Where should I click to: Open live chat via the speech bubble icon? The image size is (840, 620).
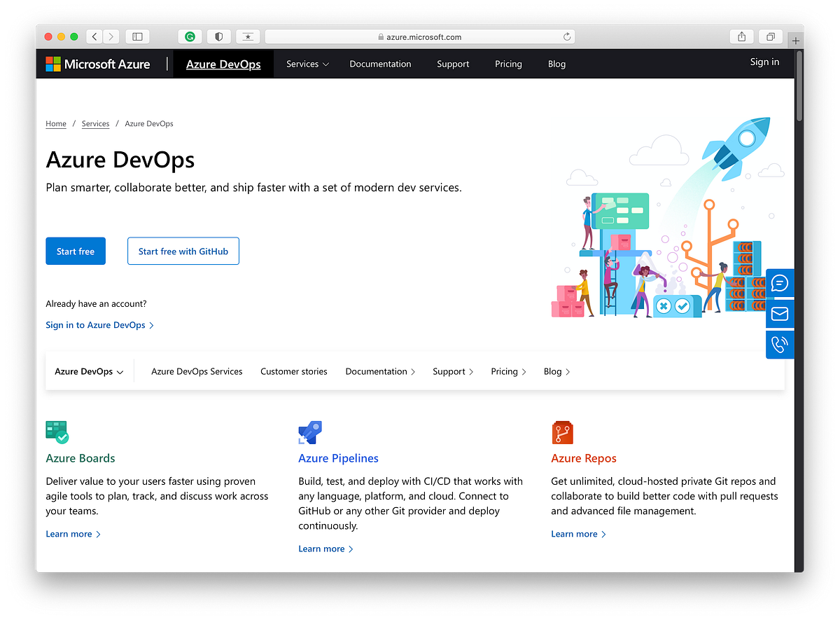pyautogui.click(x=780, y=283)
